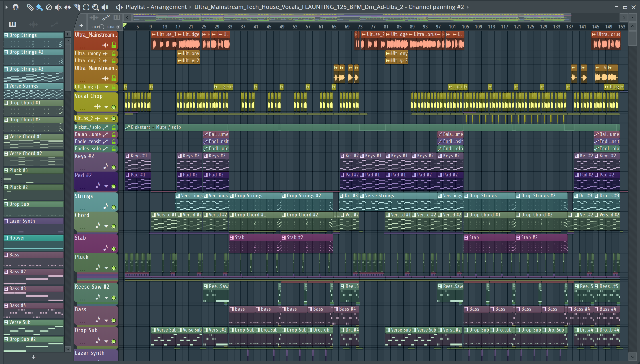Click note icon on Stab track
Screen dimensions: 640x364
pos(106,248)
